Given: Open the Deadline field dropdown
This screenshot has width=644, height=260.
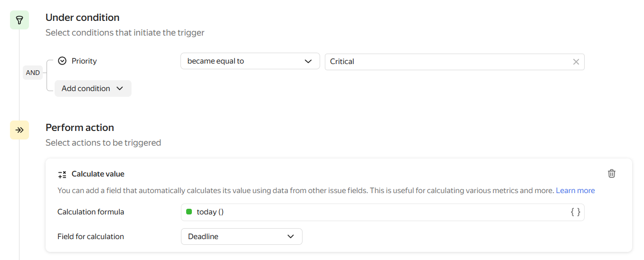Looking at the screenshot, I should [241, 237].
